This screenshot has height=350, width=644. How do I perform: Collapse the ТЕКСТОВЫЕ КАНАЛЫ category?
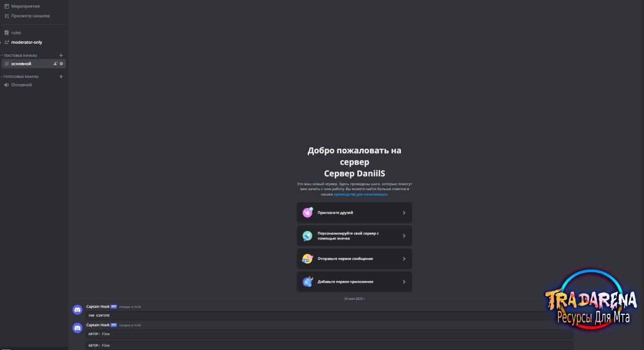[20, 55]
